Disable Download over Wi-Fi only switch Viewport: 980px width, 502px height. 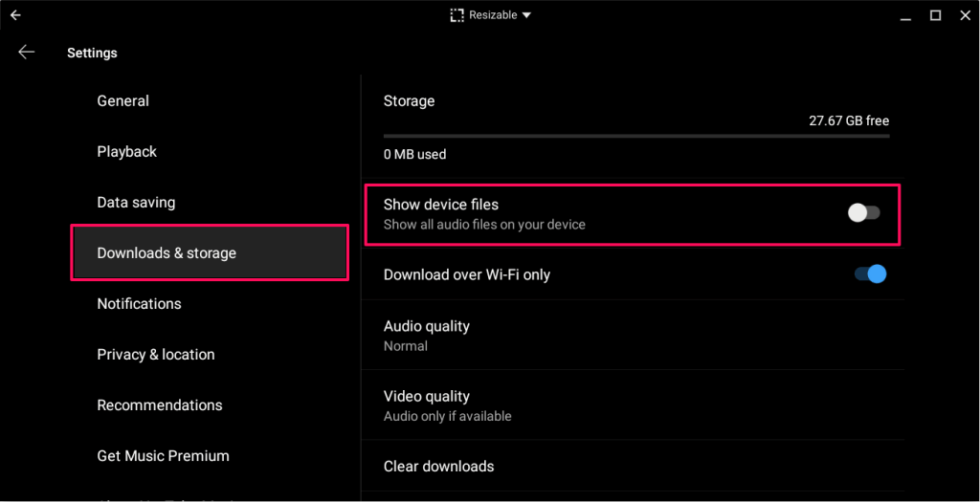(870, 274)
